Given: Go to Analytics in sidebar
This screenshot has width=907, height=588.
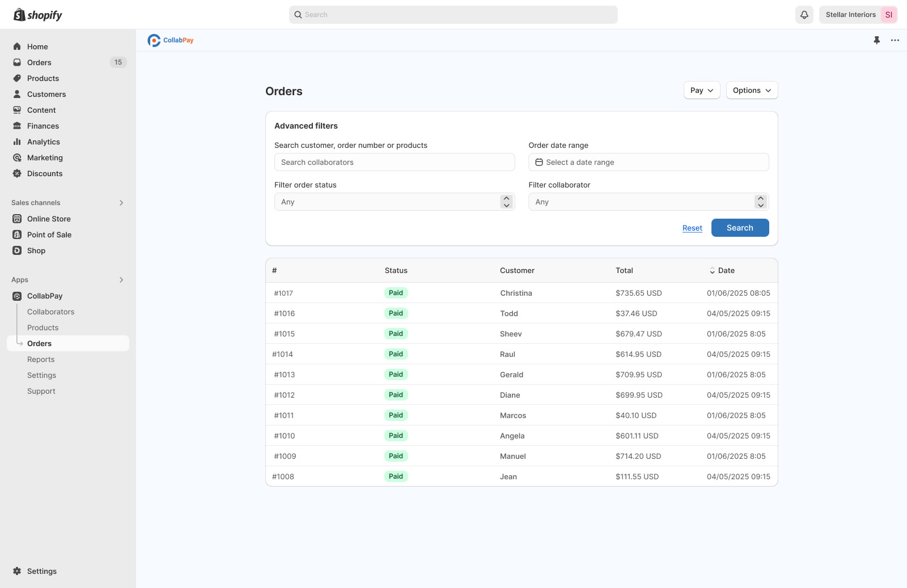Looking at the screenshot, I should click(x=43, y=142).
